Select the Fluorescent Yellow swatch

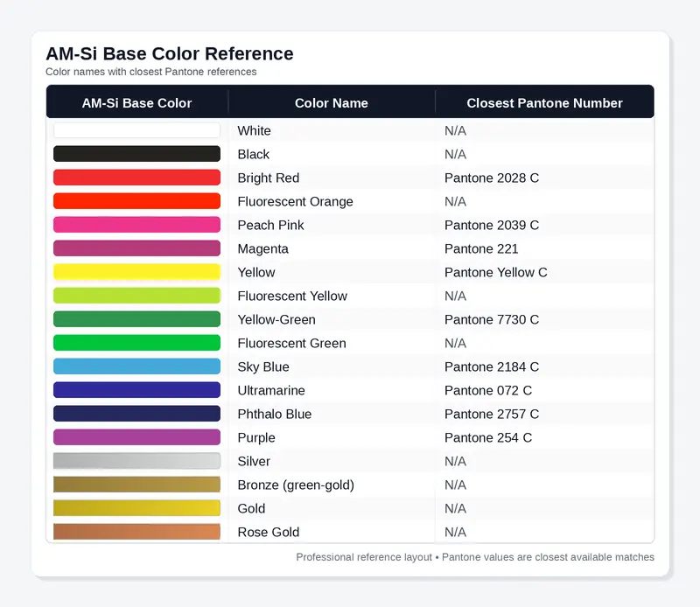tap(136, 296)
